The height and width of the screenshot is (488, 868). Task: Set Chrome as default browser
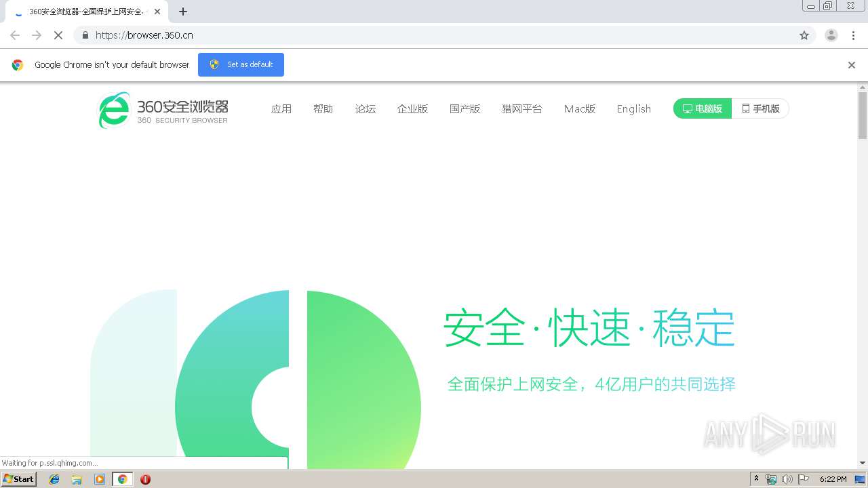tap(241, 64)
